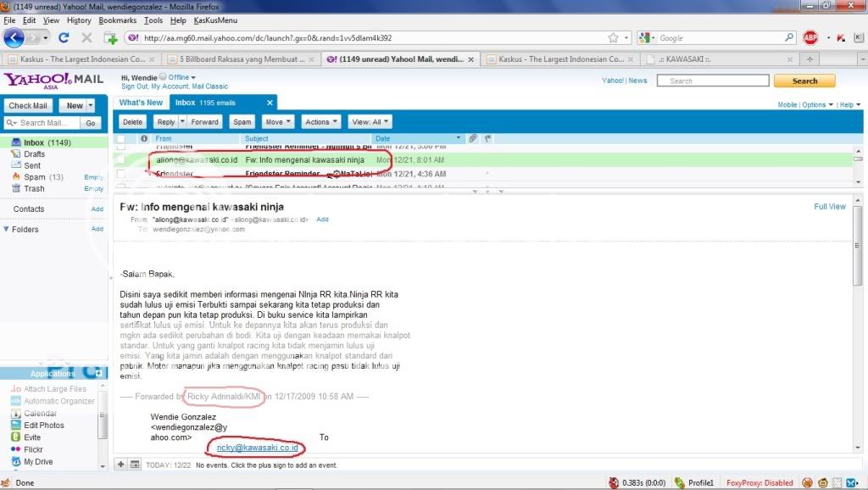Close the Yahoo! Mail browser tab
Image resolution: width=868 pixels, height=490 pixels.
(471, 59)
